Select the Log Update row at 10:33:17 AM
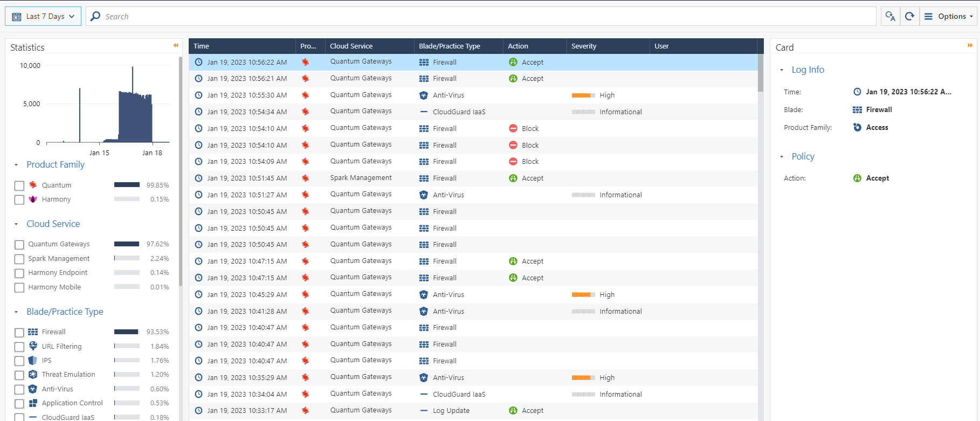 coord(473,411)
